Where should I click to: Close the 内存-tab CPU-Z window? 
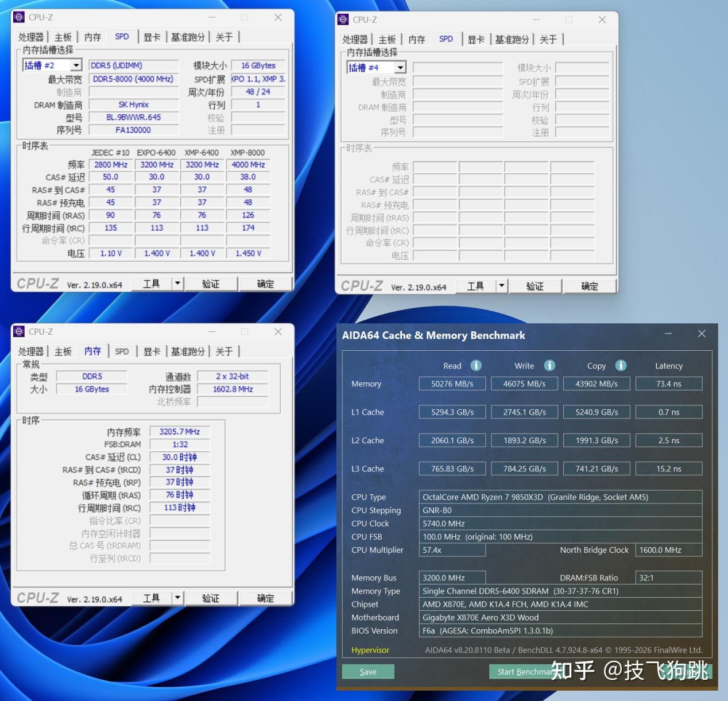(x=278, y=331)
